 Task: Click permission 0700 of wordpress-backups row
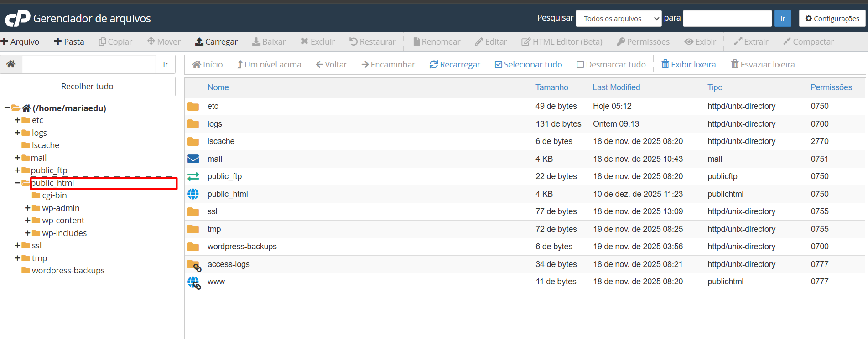pyautogui.click(x=820, y=247)
